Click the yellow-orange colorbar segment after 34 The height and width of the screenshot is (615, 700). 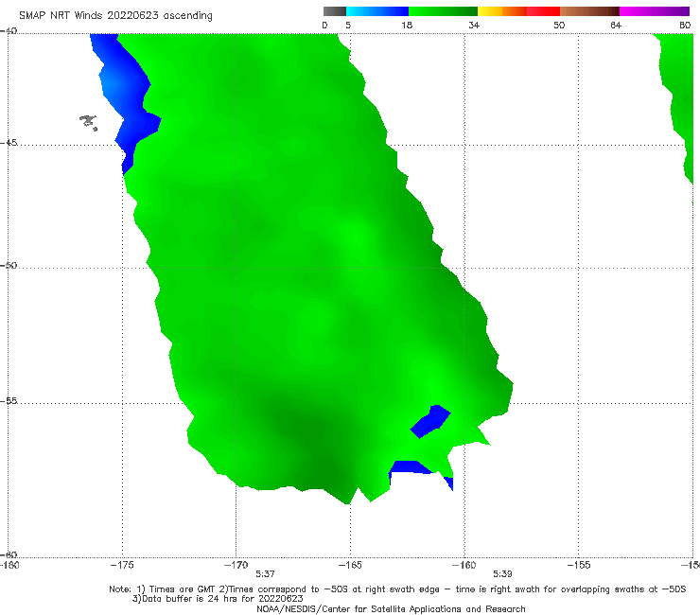coord(501,11)
